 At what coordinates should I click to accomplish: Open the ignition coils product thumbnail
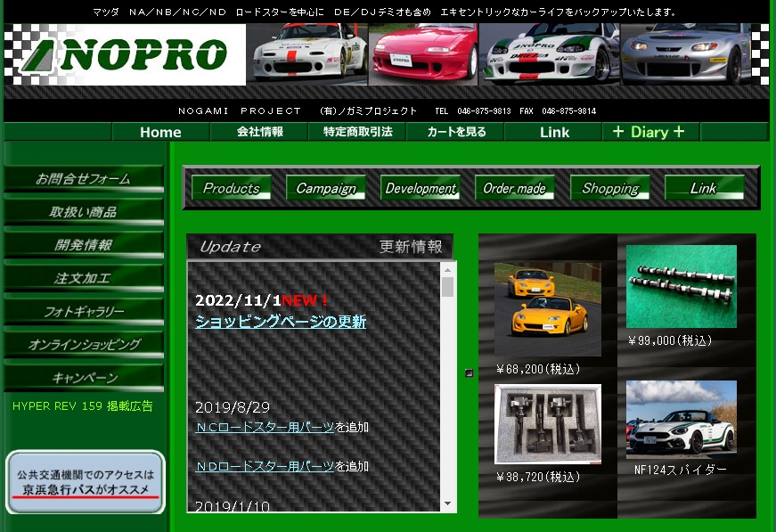pyautogui.click(x=548, y=424)
